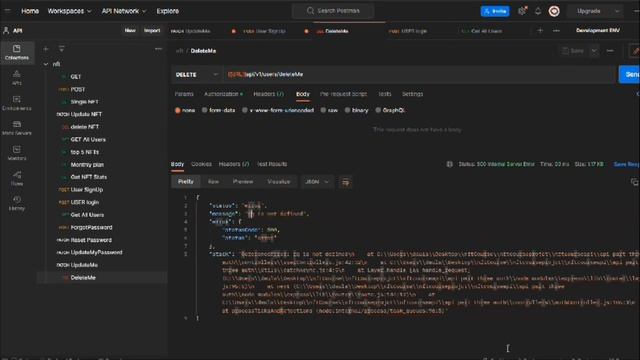Switch to the Tests request tab
640x360 pixels.
pyautogui.click(x=384, y=94)
